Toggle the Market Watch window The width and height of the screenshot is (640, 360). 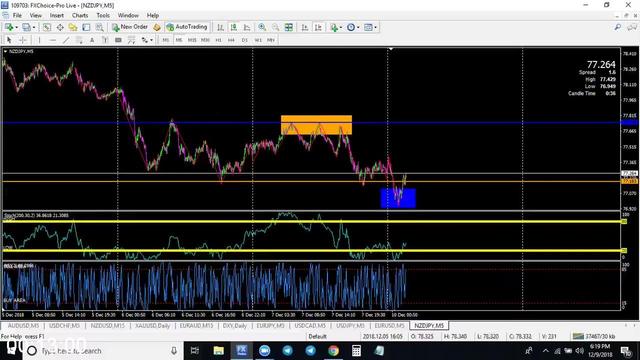pos(47,27)
